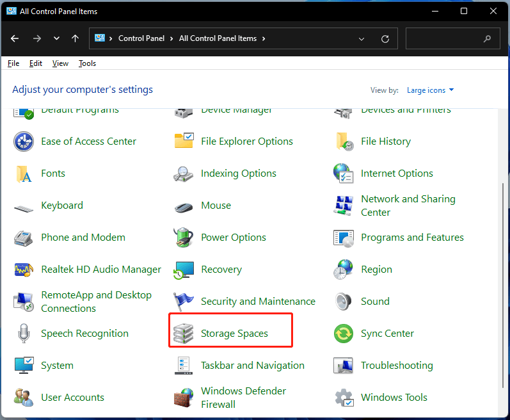Click the Mouse icon

pos(184,207)
